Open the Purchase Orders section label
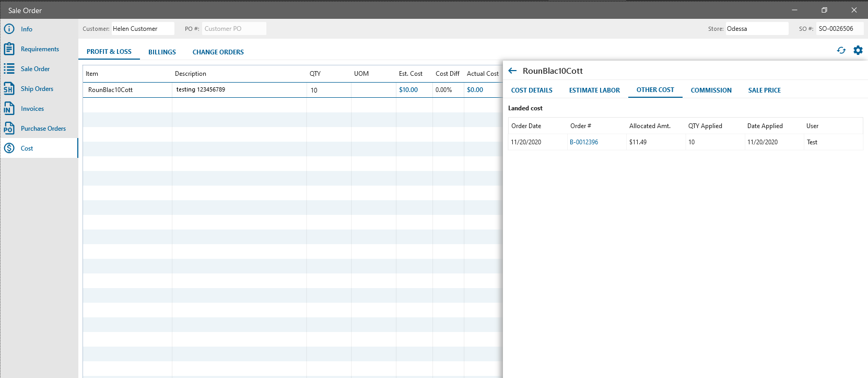Screen dimensions: 868x378 (43, 129)
